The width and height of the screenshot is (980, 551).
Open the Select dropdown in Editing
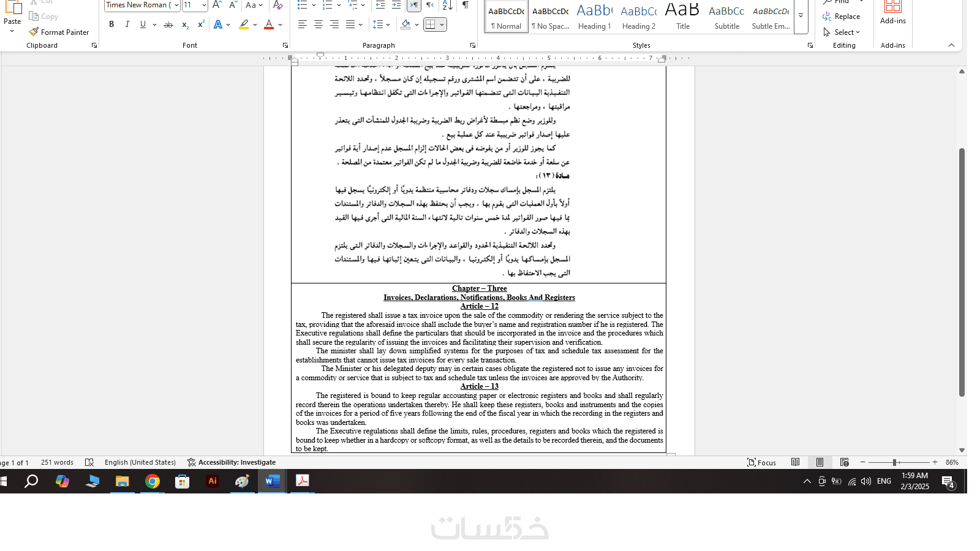[x=842, y=32]
